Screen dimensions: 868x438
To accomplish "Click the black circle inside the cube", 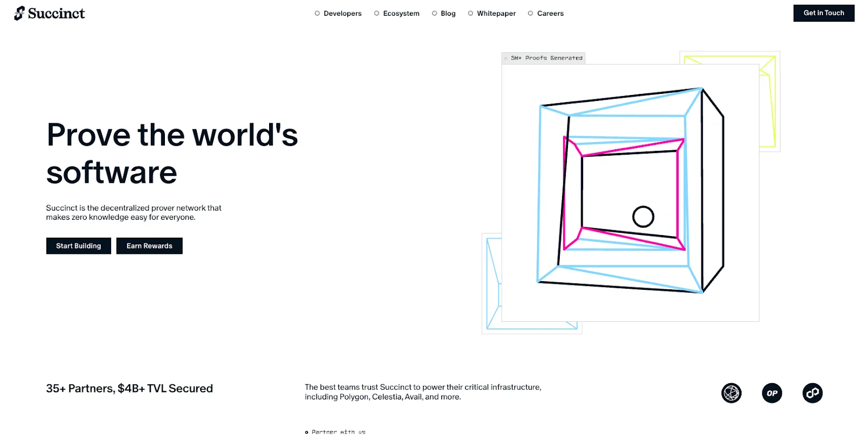I will click(x=643, y=217).
